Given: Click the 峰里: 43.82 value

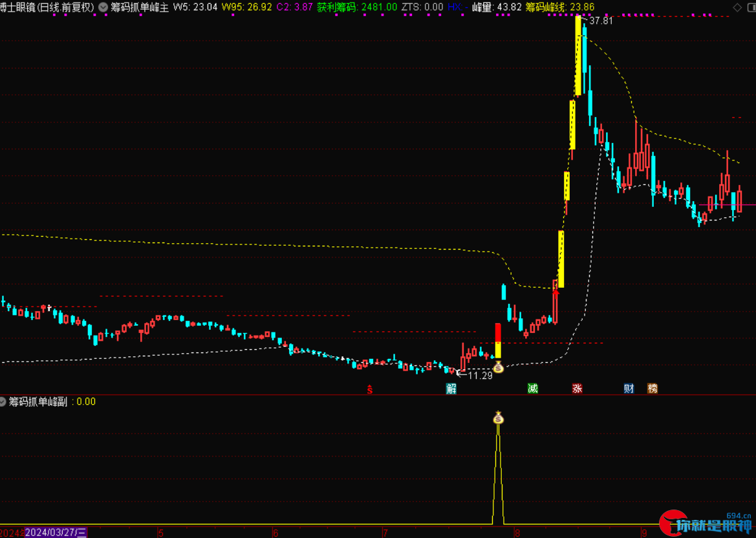Looking at the screenshot, I should pyautogui.click(x=497, y=7).
